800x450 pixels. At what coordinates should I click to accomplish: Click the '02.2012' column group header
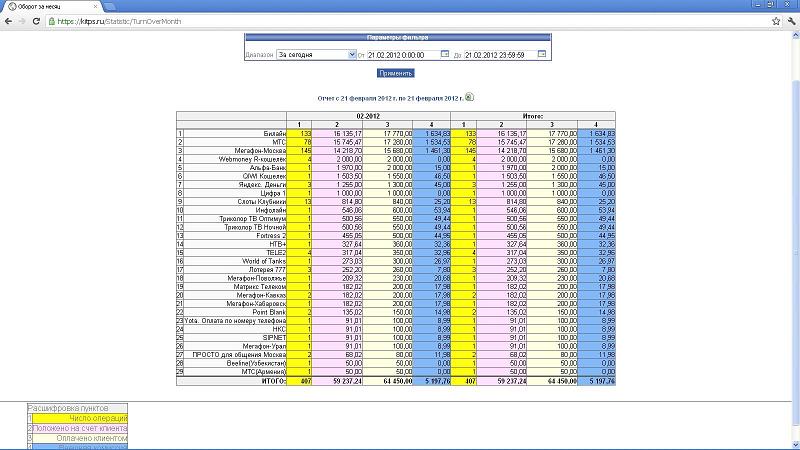pyautogui.click(x=368, y=116)
